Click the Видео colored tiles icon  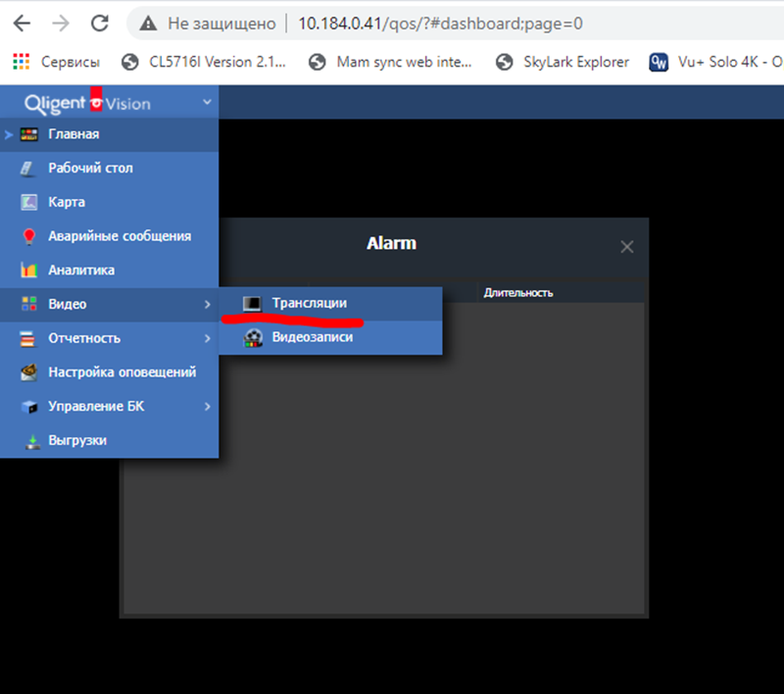(29, 304)
